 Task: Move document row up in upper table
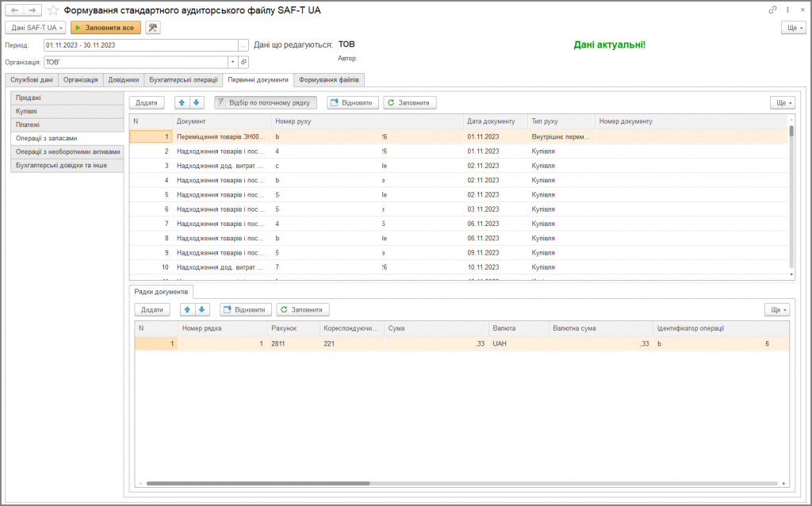182,102
